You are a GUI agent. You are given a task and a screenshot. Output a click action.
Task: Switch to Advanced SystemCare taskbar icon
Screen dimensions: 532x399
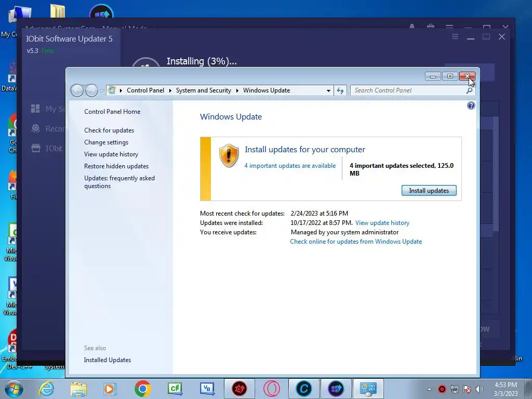pyautogui.click(x=303, y=389)
